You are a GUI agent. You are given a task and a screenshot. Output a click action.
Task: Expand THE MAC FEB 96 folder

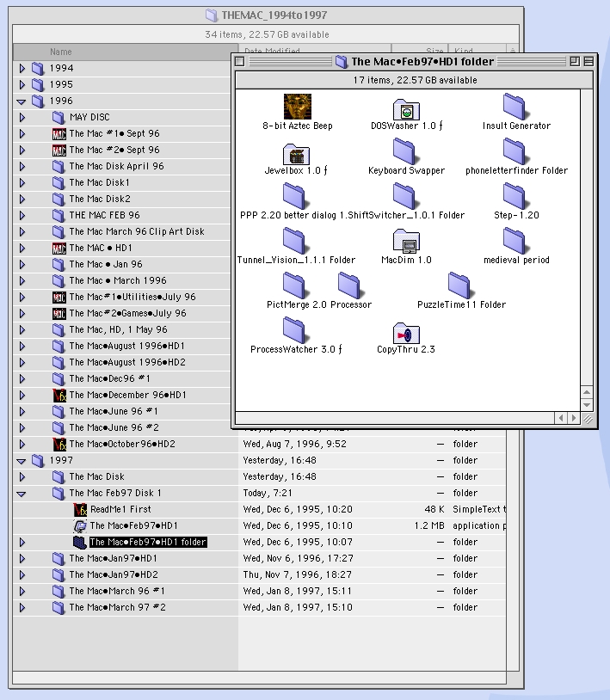(x=22, y=216)
